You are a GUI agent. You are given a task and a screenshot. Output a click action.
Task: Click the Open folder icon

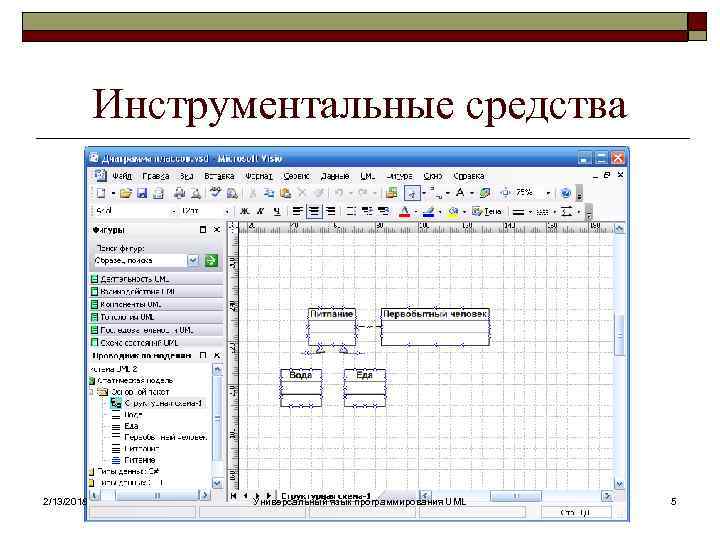(126, 193)
